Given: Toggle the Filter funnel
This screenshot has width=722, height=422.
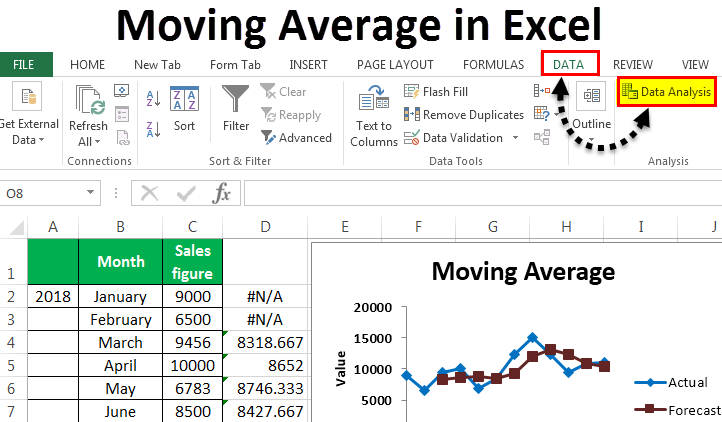Looking at the screenshot, I should [235, 109].
